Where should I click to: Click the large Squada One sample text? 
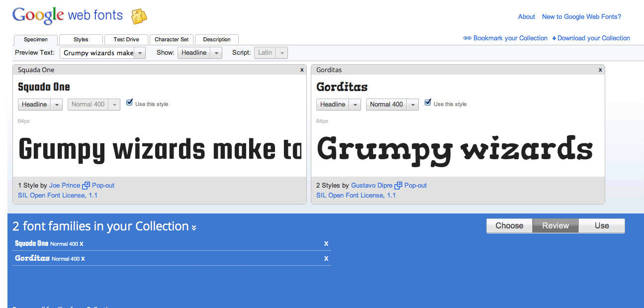tap(160, 149)
